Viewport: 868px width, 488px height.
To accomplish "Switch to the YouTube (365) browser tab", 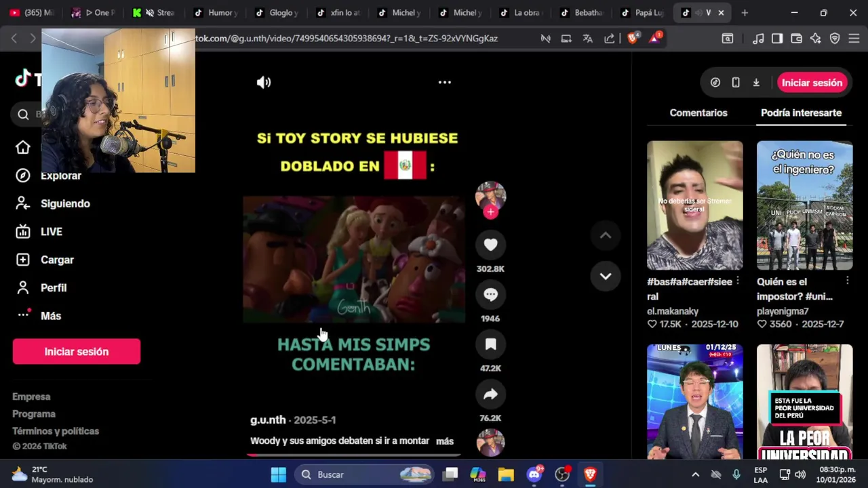I will pyautogui.click(x=33, y=12).
